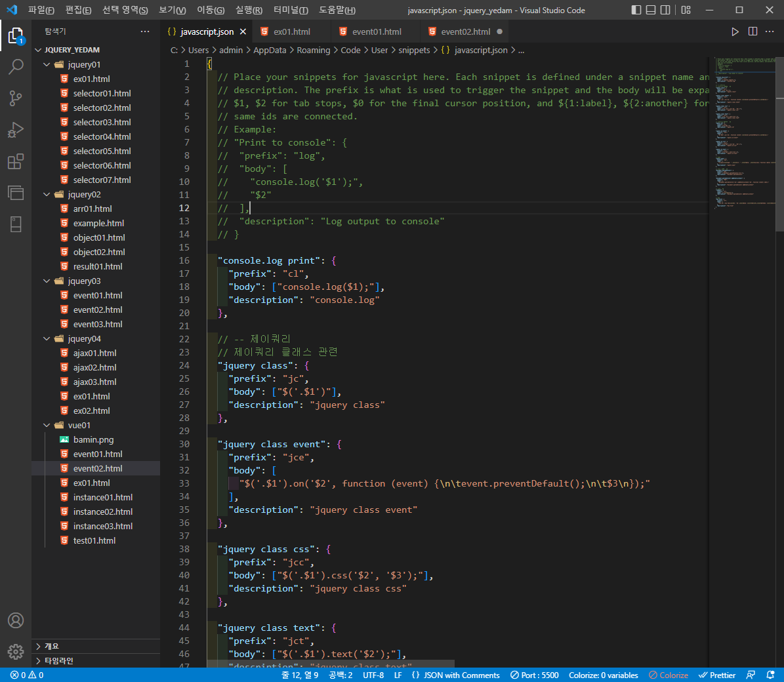The width and height of the screenshot is (784, 682).
Task: Open ajax02.html in the explorer
Action: point(94,367)
